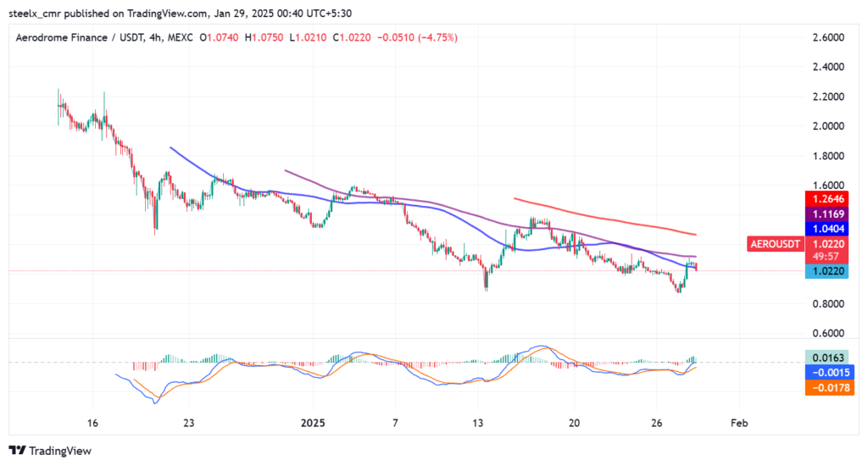Click the close value C1.0220
868x466 pixels.
point(352,37)
